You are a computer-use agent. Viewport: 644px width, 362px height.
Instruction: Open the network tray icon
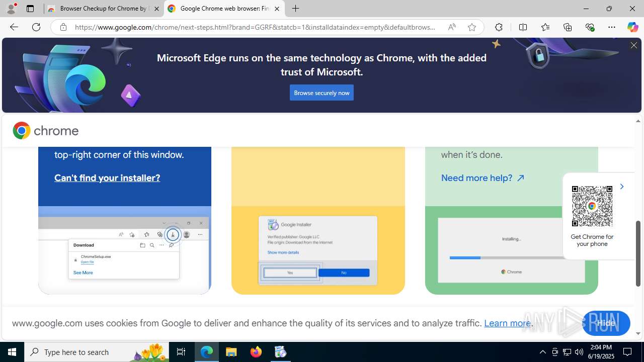567,352
